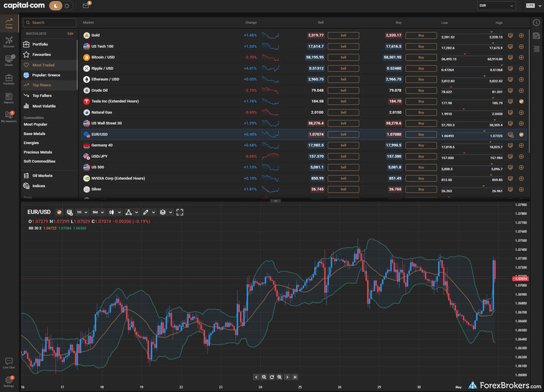Click Buy button for Bitcoin / USD
This screenshot has width=544, height=392.
pyautogui.click(x=421, y=57)
